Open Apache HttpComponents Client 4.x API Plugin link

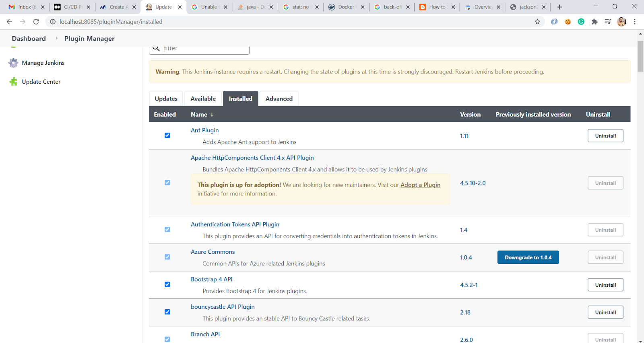252,158
